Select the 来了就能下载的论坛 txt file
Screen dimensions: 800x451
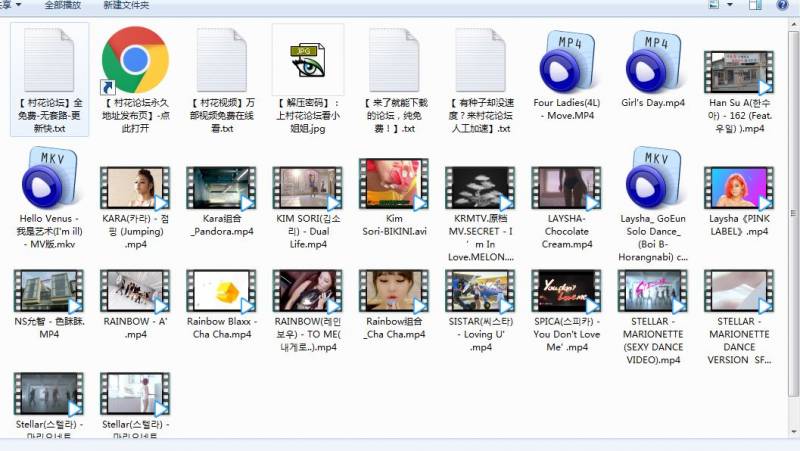click(394, 80)
